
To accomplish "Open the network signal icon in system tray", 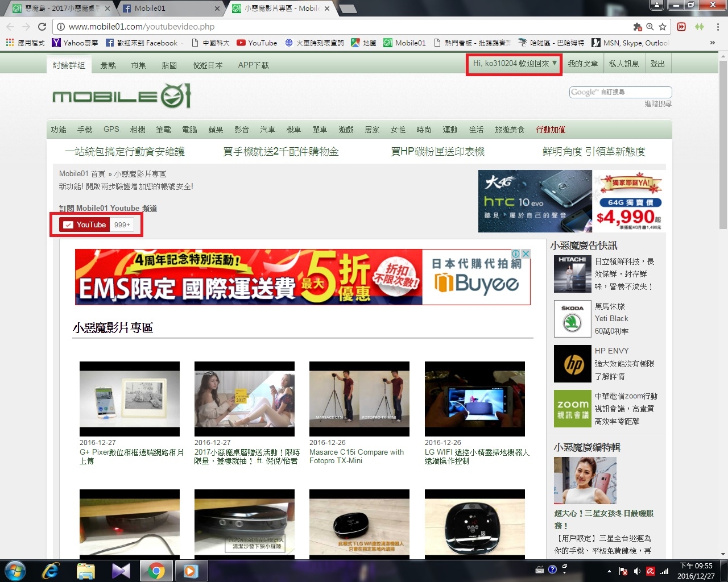I will [x=664, y=571].
